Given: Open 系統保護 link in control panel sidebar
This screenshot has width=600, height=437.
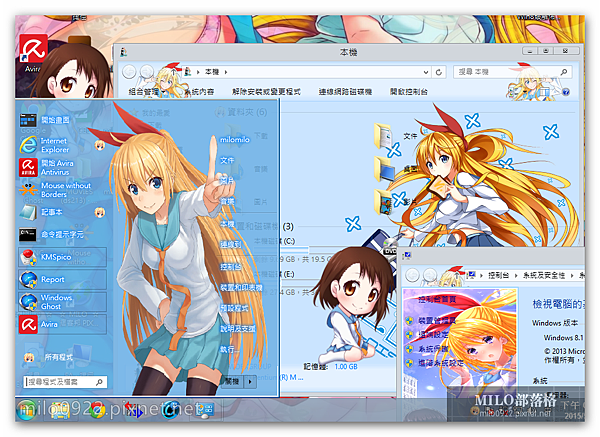Looking at the screenshot, I should point(433,349).
